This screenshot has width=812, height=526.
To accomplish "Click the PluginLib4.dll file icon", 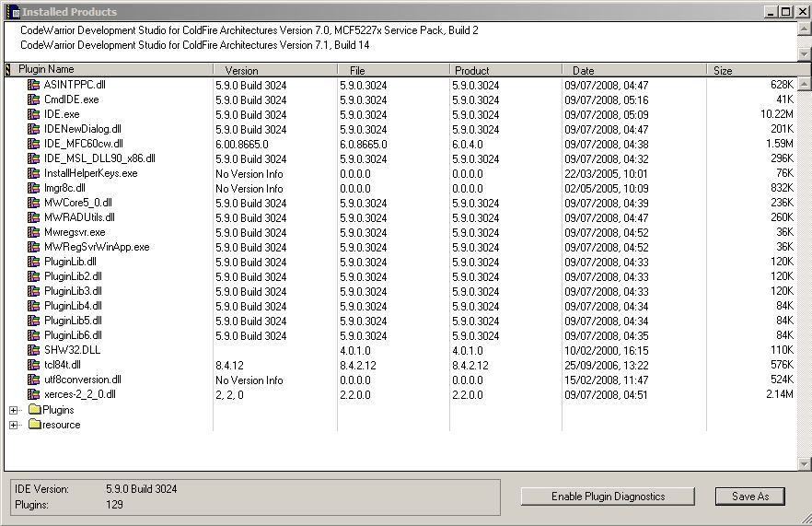I will [x=34, y=306].
